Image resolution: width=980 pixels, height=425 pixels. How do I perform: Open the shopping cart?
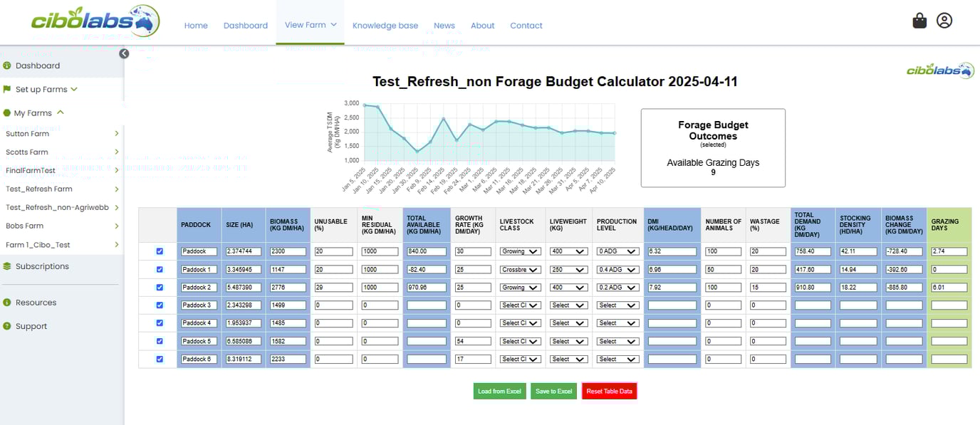[x=919, y=21]
